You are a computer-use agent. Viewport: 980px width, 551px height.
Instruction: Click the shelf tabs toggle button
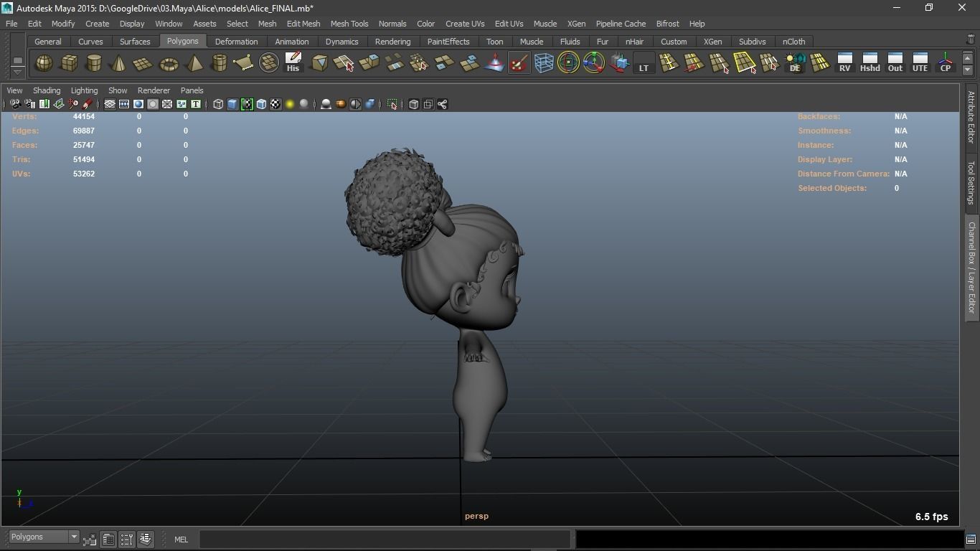[18, 60]
